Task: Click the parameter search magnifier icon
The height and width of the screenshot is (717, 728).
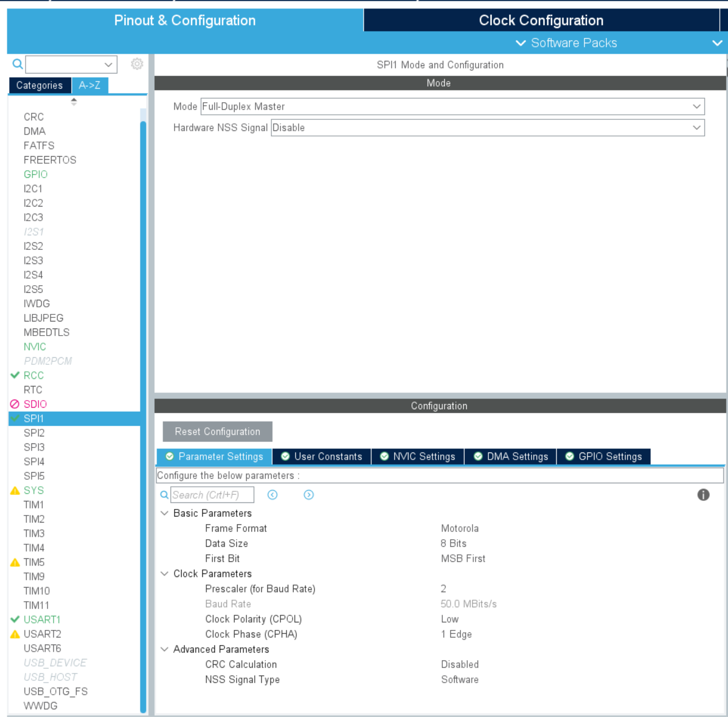Action: point(164,495)
